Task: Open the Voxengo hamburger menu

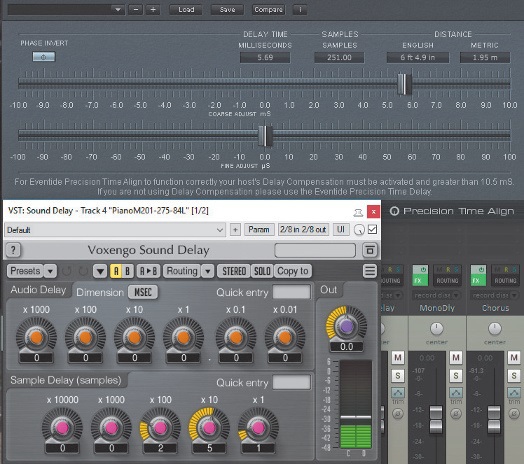Action: (x=370, y=271)
